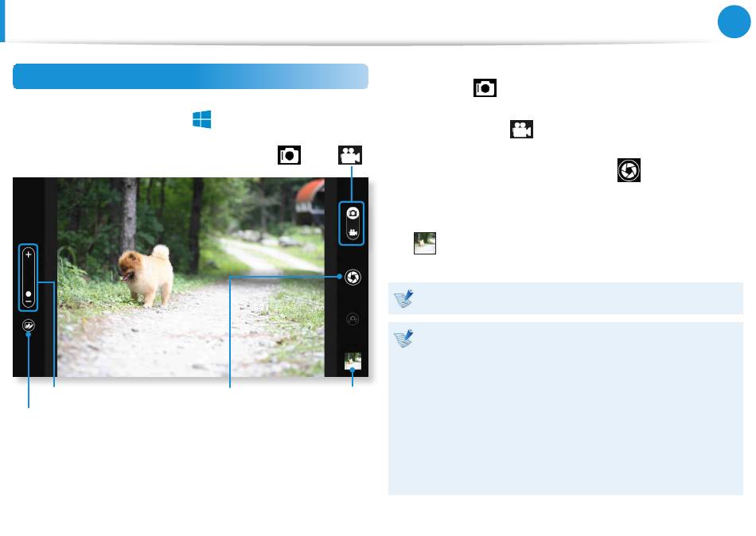This screenshot has width=756, height=536.
Task: Switch to video recording mode in app
Action: click(x=353, y=233)
